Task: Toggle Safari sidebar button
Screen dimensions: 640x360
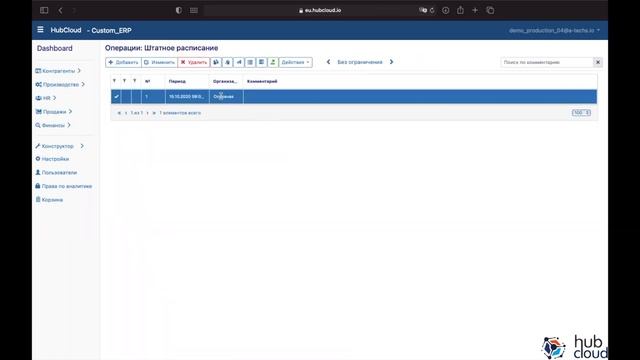Action: click(x=44, y=10)
